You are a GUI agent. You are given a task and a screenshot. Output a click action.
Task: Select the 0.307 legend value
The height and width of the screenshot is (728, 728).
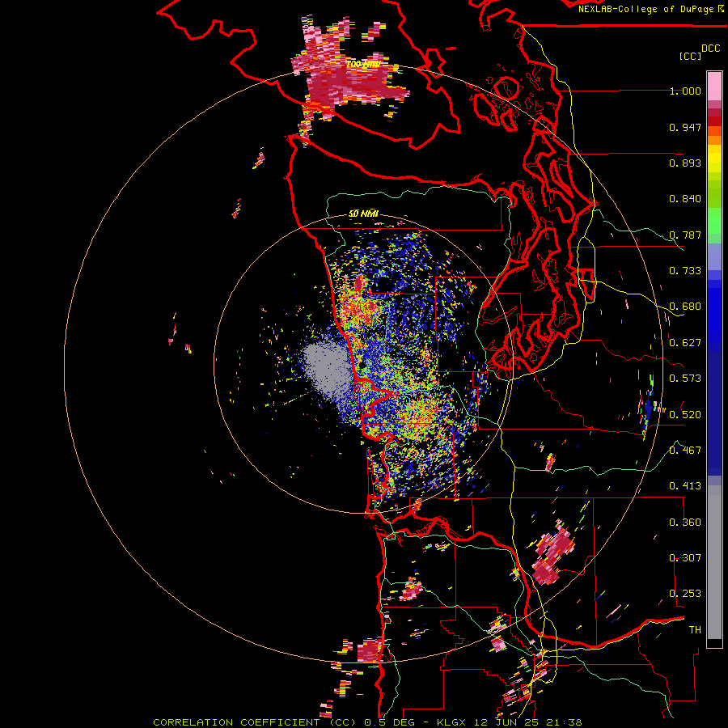click(x=685, y=558)
